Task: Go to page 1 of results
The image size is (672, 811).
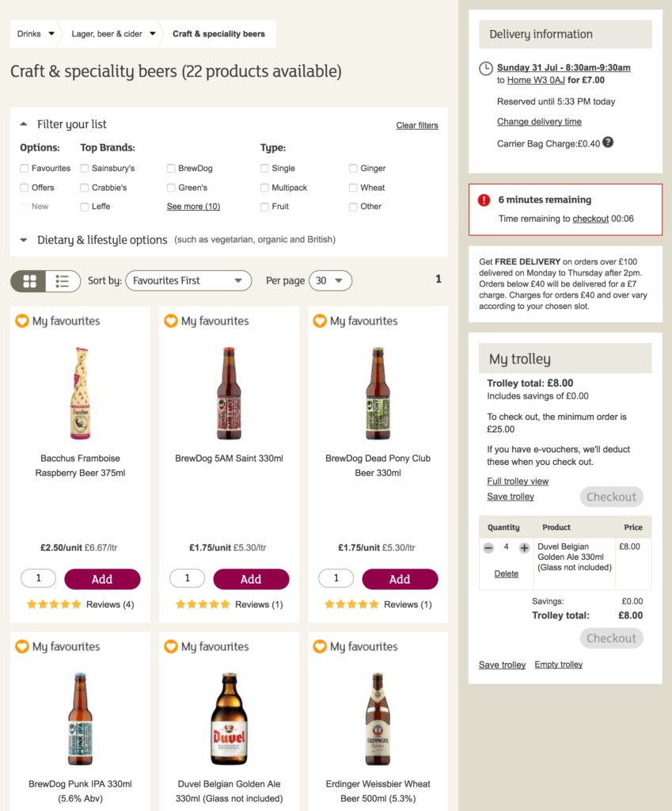Action: [x=439, y=280]
